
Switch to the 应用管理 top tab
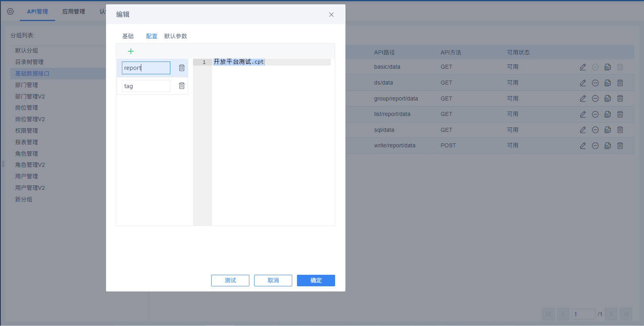[73, 12]
